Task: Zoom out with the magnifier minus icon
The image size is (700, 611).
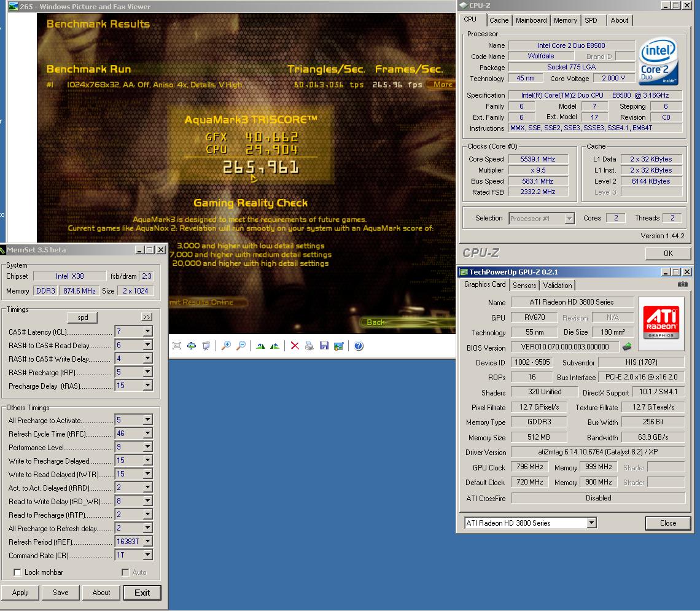Action: [241, 346]
